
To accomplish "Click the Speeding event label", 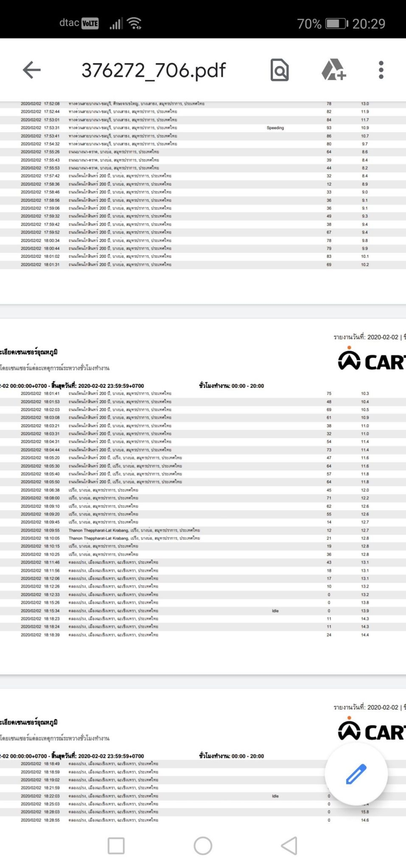I will point(275,128).
